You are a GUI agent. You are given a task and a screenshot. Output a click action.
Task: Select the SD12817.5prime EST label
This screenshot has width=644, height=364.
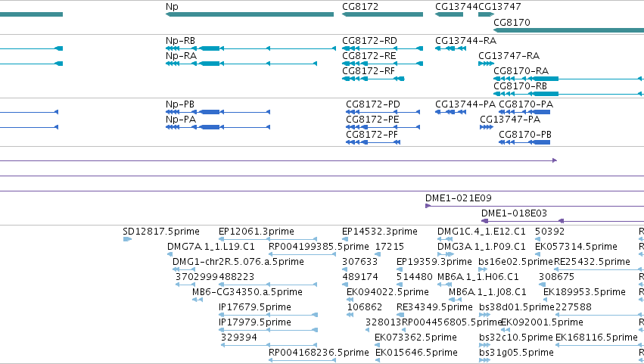pyautogui.click(x=161, y=232)
